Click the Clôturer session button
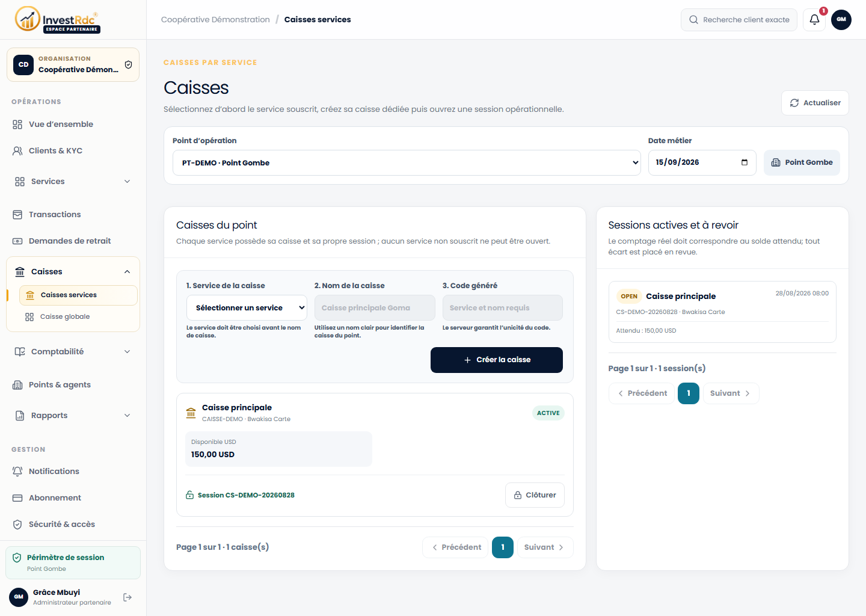This screenshot has width=866, height=616. coord(535,495)
